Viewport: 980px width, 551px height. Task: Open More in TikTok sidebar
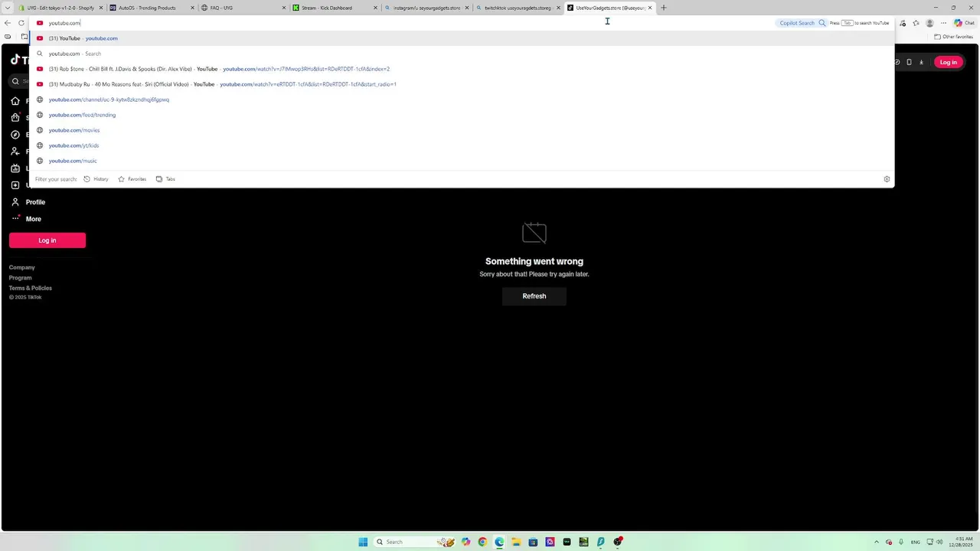(25, 219)
